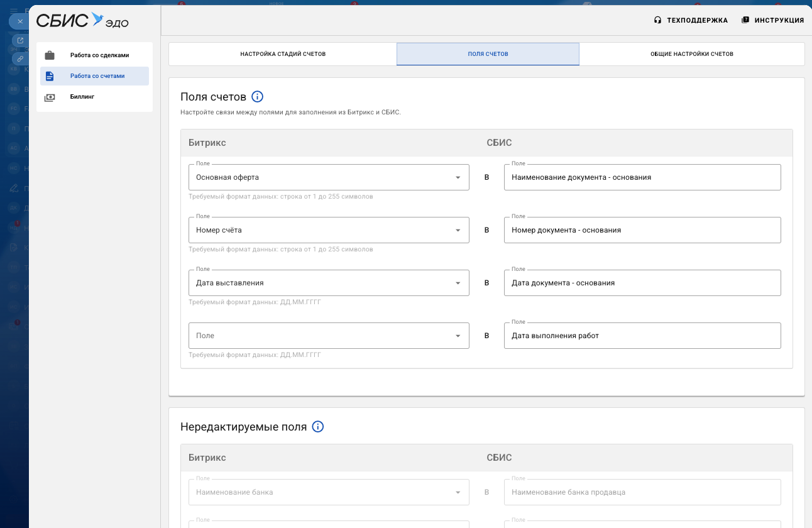The height and width of the screenshot is (528, 812).
Task: Click Наименование документа - основания field
Action: (642, 178)
